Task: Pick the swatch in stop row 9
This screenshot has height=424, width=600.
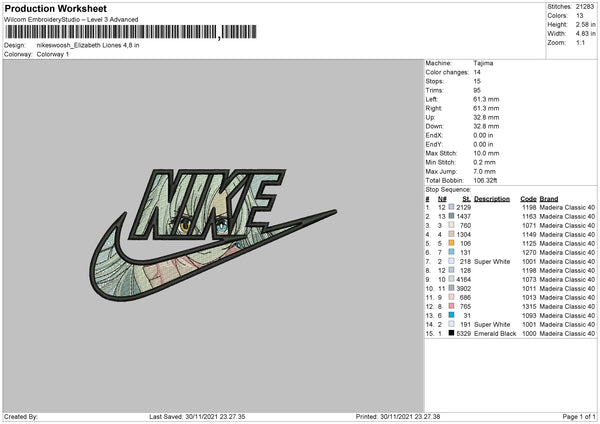Action: [x=452, y=279]
